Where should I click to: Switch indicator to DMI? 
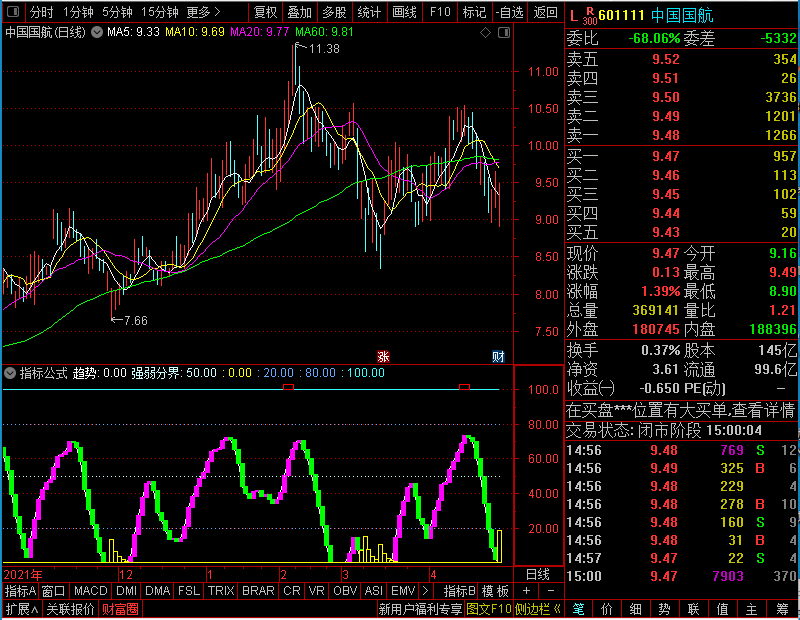tap(126, 591)
